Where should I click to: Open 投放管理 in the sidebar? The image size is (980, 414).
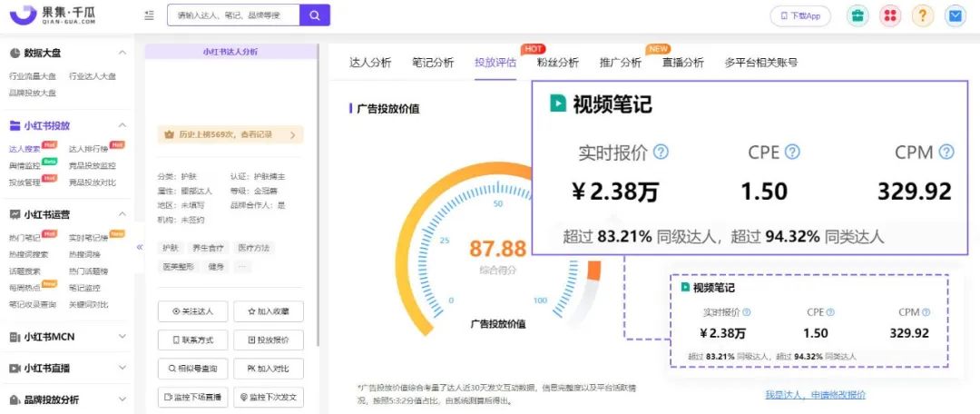pos(25,182)
